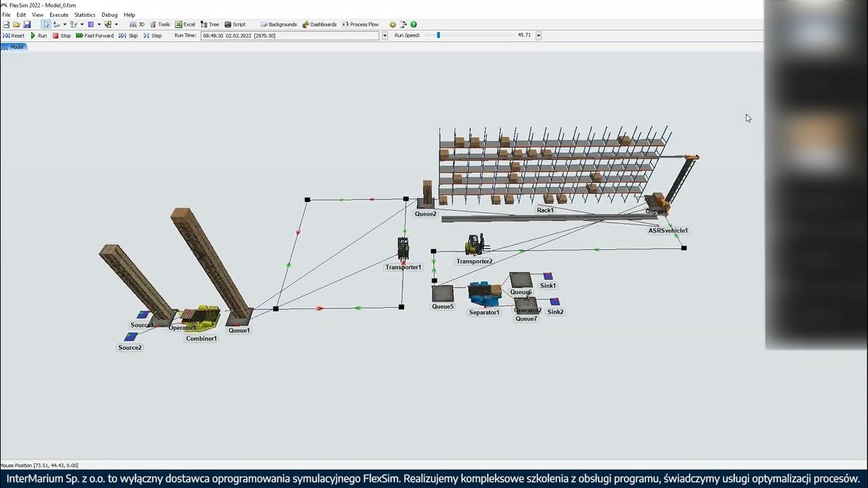Open the Process Flow menu
The image size is (868, 488).
pyautogui.click(x=361, y=24)
